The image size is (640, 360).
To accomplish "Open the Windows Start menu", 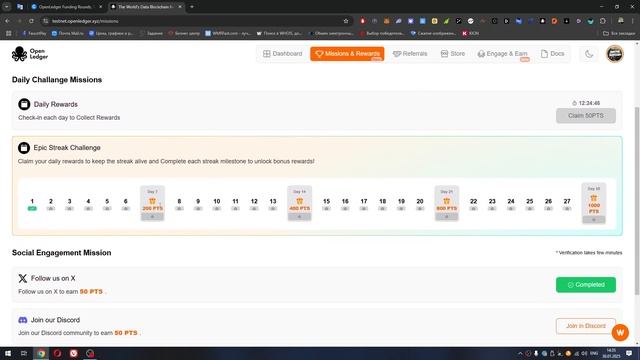I will coord(8,353).
